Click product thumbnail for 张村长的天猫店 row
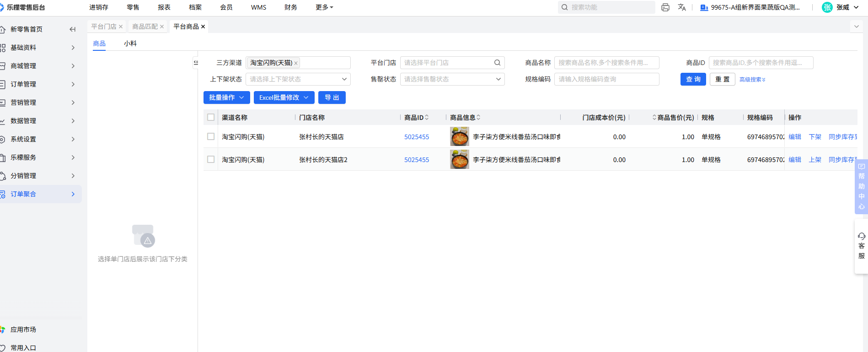The height and width of the screenshot is (352, 868). tap(460, 136)
